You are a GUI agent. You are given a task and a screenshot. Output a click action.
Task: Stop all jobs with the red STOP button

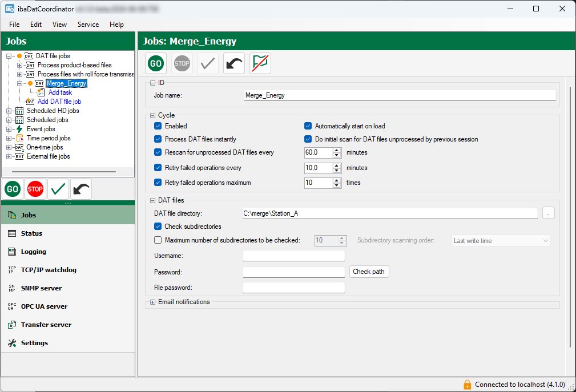35,189
